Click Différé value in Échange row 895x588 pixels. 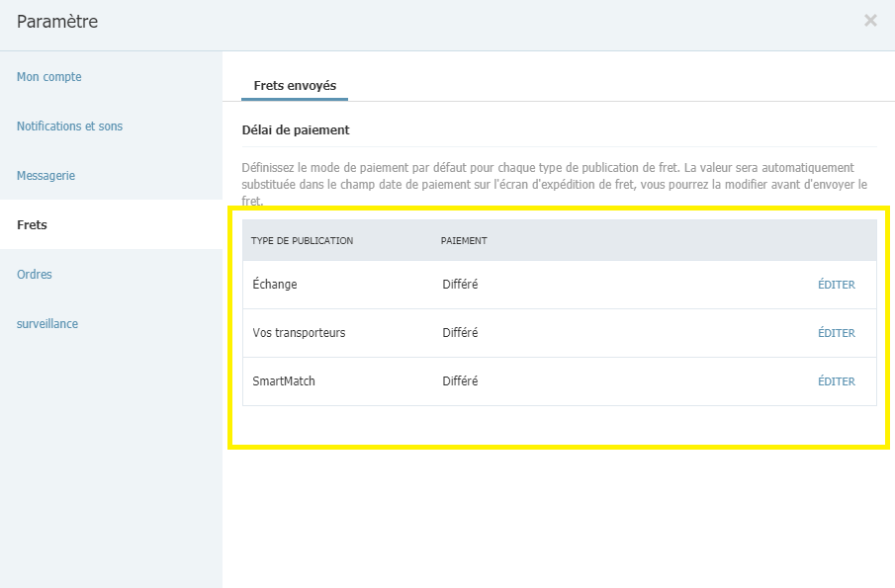tap(460, 284)
